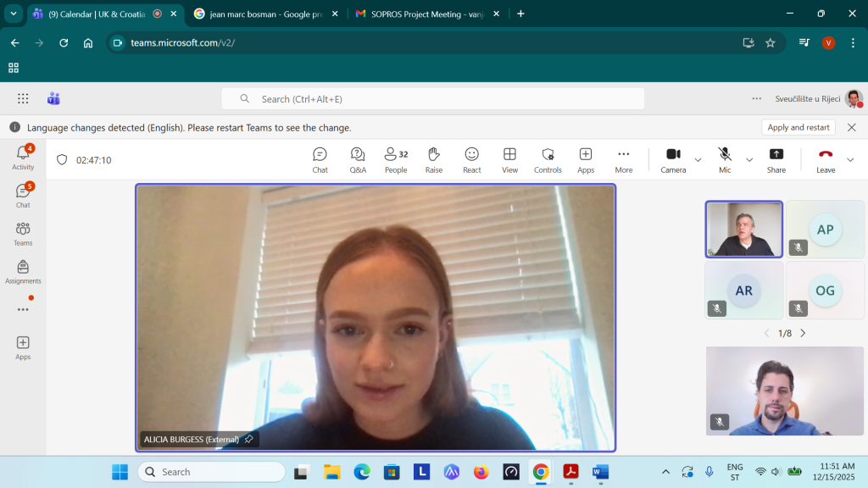Unpin Alicia Burgess video with pin icon
Viewport: 868px width, 488px height.
248,440
